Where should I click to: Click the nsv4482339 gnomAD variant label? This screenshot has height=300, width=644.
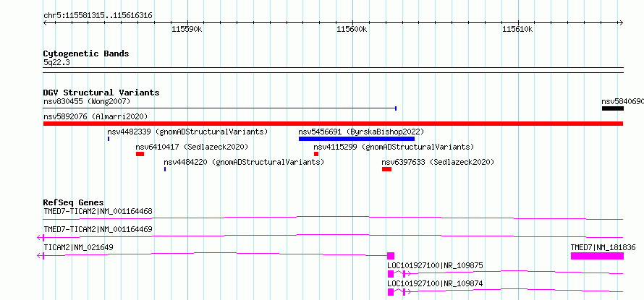[187, 132]
